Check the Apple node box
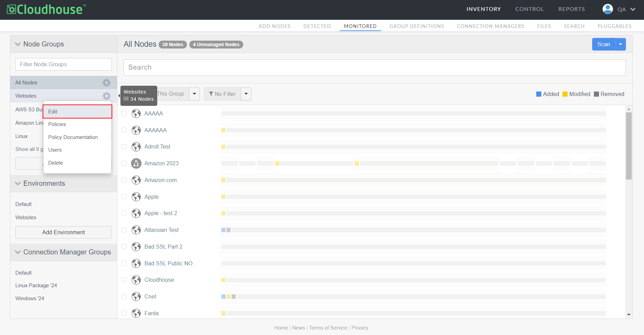 click(x=124, y=197)
